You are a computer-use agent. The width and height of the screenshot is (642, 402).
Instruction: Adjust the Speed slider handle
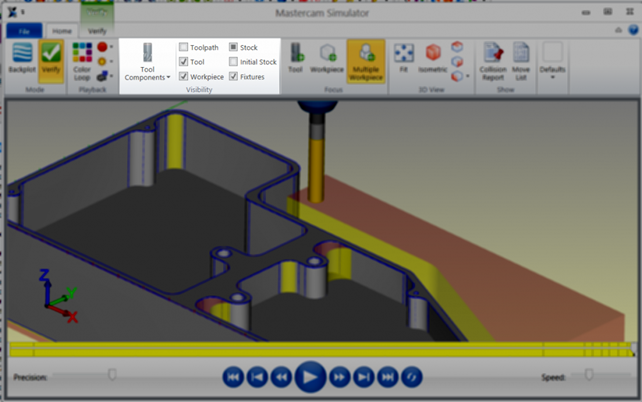tap(589, 375)
